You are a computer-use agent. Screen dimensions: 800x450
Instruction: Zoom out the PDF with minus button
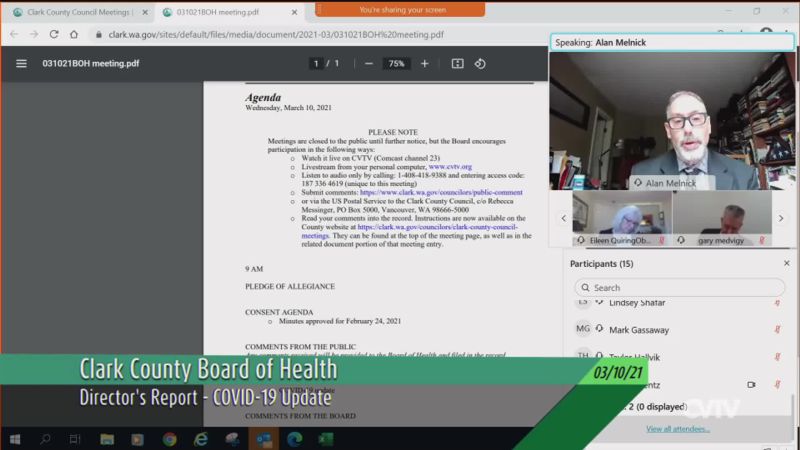[368, 63]
